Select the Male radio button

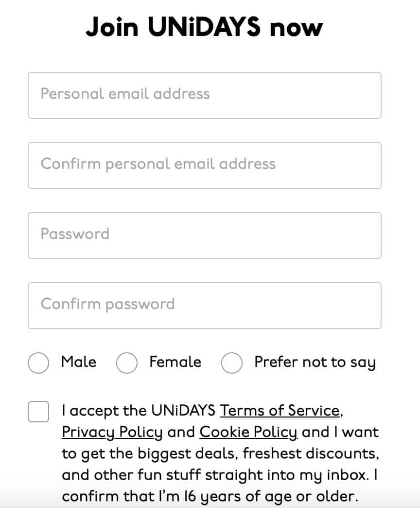(x=38, y=363)
